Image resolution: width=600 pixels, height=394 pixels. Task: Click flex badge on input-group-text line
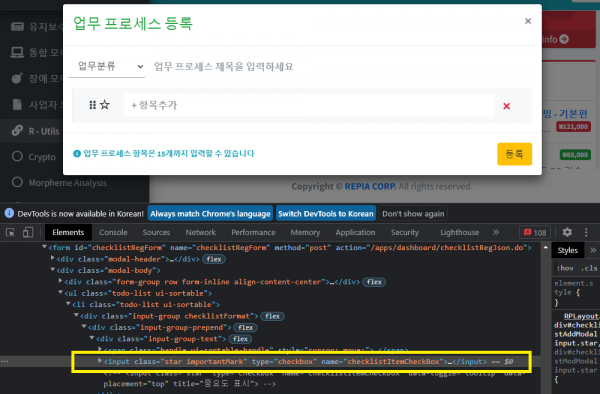240,339
